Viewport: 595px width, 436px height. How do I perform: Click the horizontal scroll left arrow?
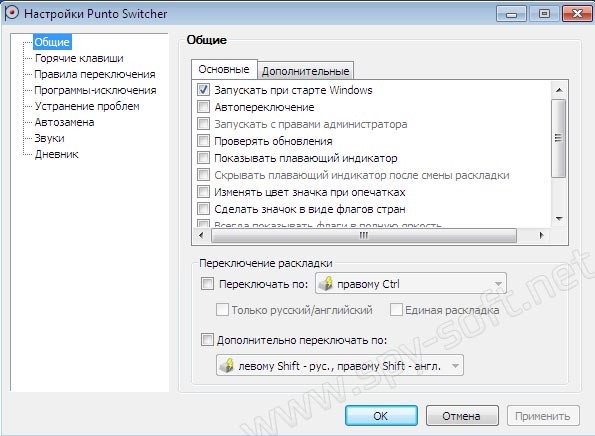(201, 235)
